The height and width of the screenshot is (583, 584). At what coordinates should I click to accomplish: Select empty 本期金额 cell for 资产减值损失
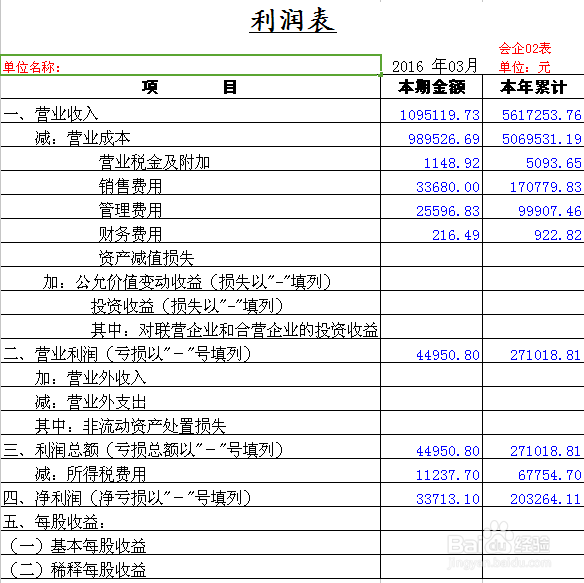(431, 255)
